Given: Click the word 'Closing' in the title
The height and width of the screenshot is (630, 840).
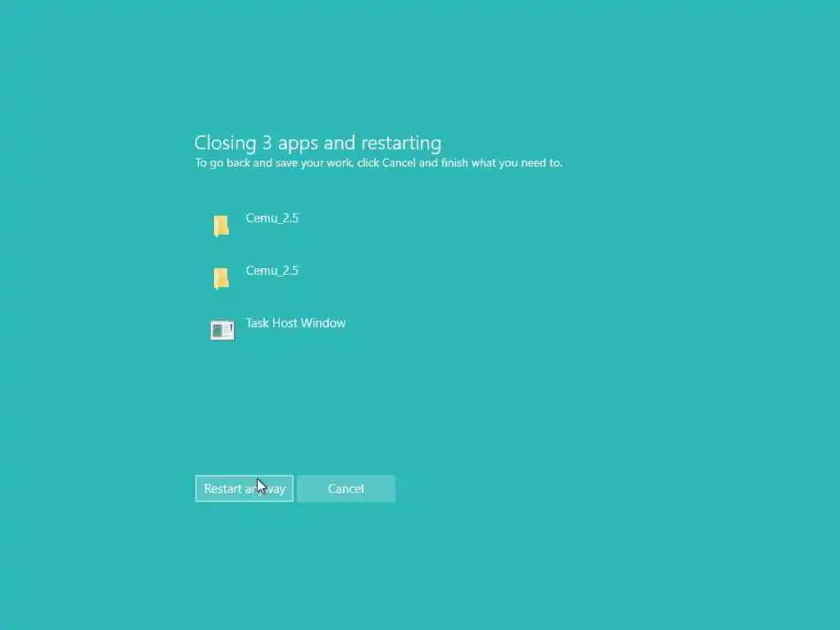Looking at the screenshot, I should (226, 143).
